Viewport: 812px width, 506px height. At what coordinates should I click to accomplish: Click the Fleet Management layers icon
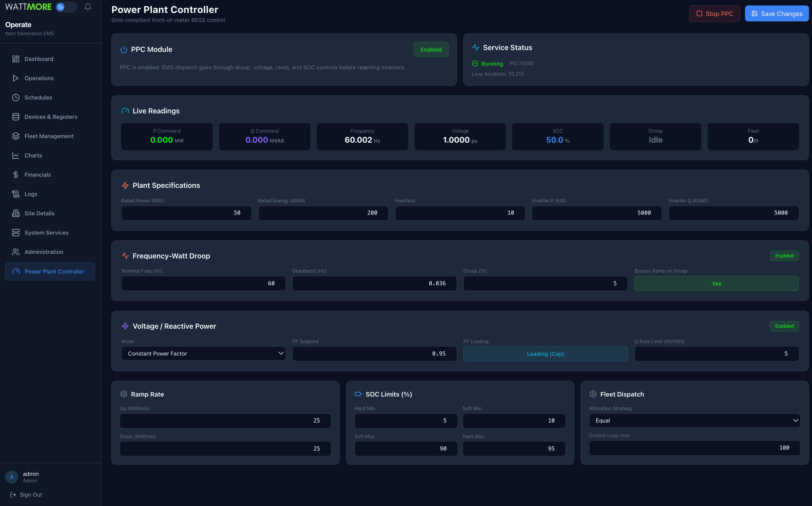coord(16,136)
